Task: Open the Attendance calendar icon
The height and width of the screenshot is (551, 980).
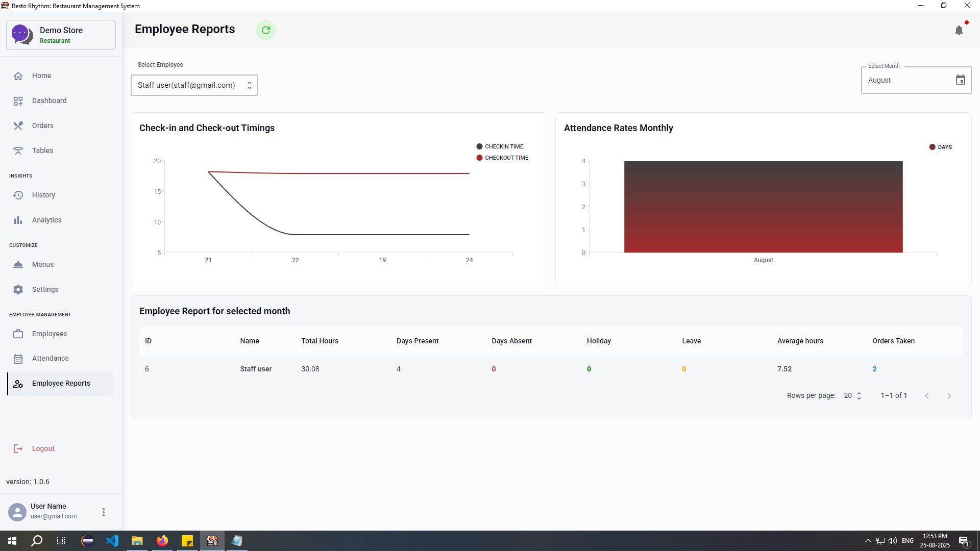Action: pos(18,358)
